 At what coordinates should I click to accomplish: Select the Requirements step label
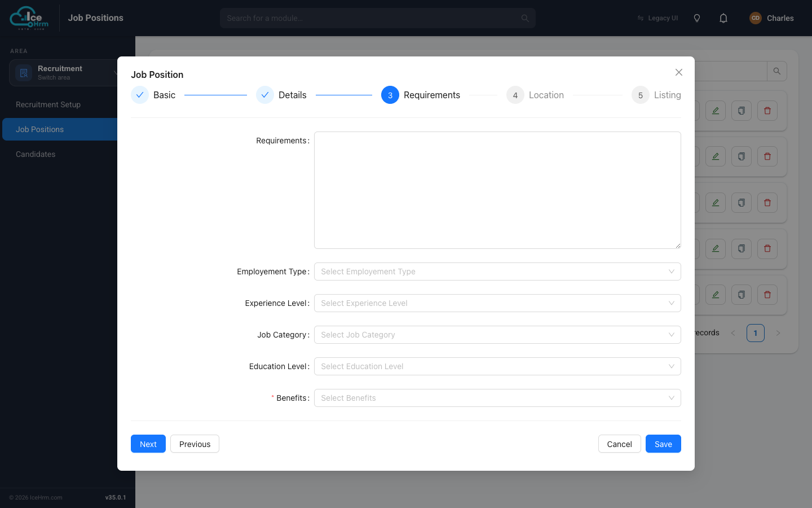[432, 95]
